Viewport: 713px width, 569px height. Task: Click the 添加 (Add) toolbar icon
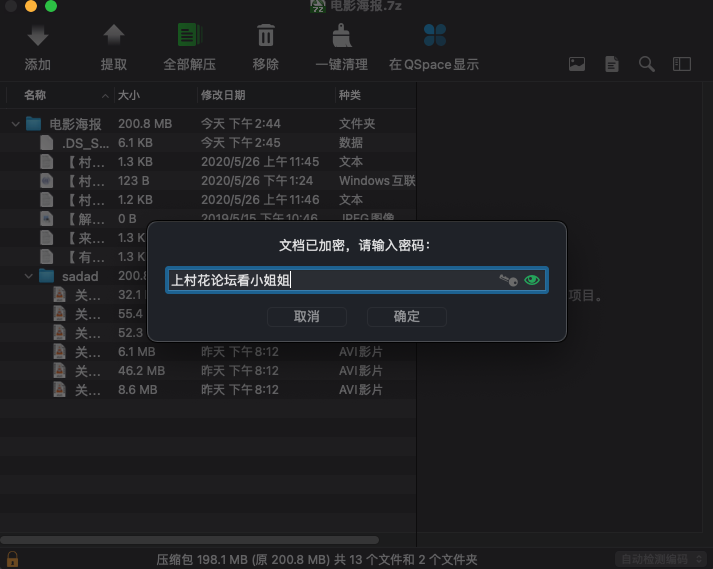point(38,37)
